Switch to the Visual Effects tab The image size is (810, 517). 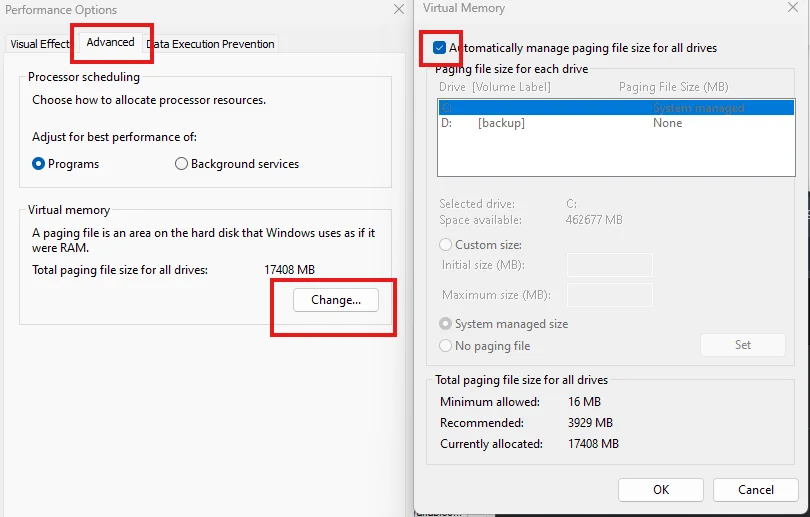[x=39, y=44]
